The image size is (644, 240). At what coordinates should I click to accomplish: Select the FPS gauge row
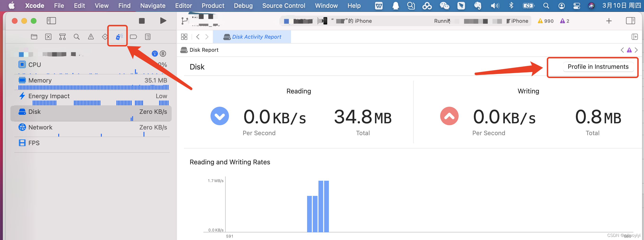[91, 145]
